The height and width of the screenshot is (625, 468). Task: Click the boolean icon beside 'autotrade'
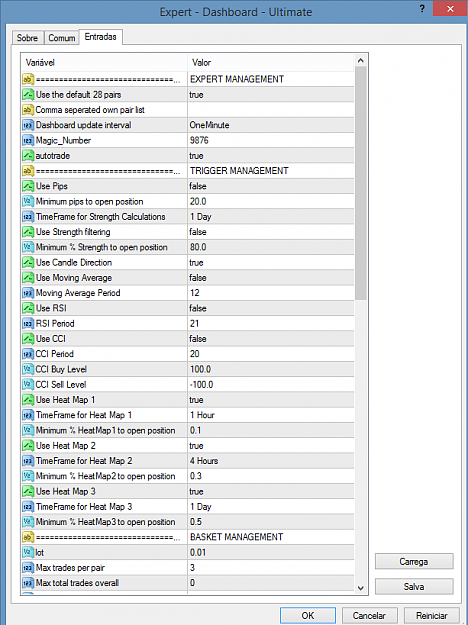tap(28, 156)
